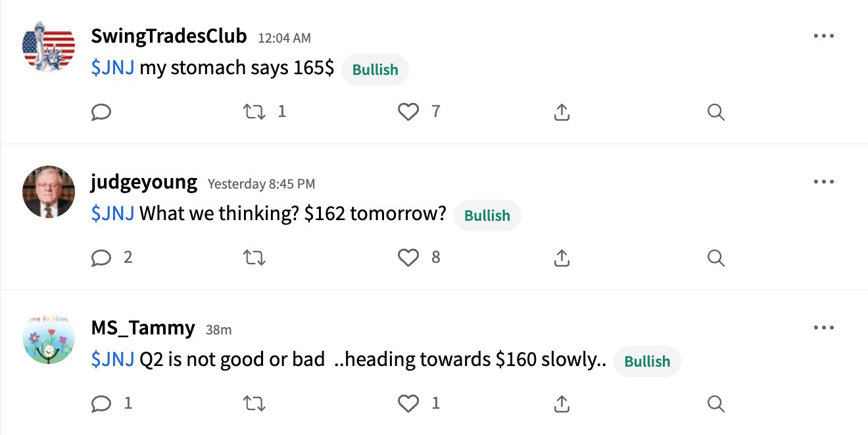Open SwingTradesClub's Statue of Liberty avatar
The height and width of the screenshot is (435, 868).
[x=49, y=46]
